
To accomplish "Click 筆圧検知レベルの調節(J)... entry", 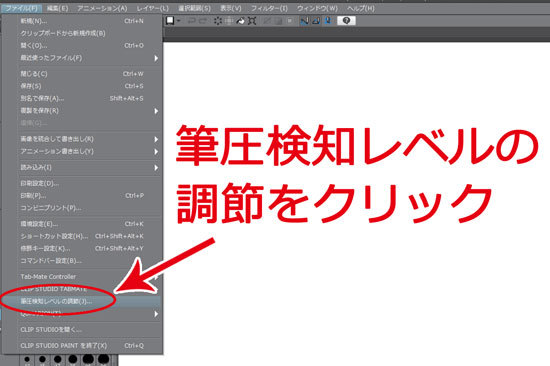I will [82, 301].
